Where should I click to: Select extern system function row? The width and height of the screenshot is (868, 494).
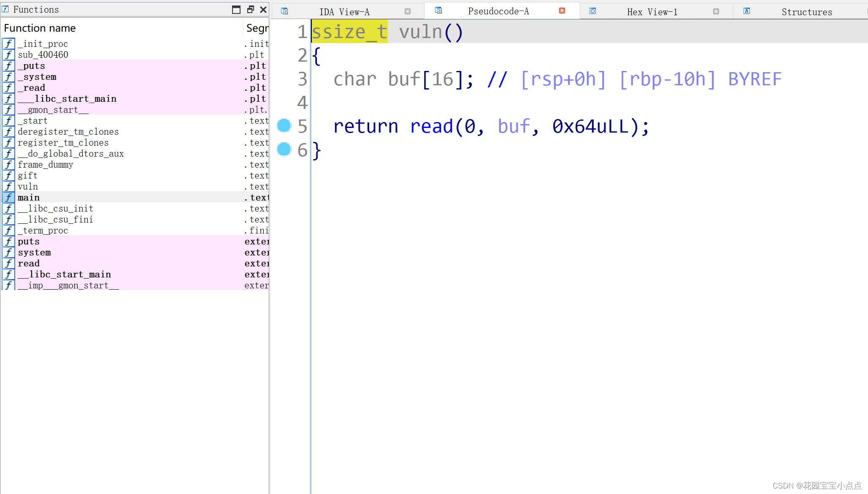(x=135, y=252)
